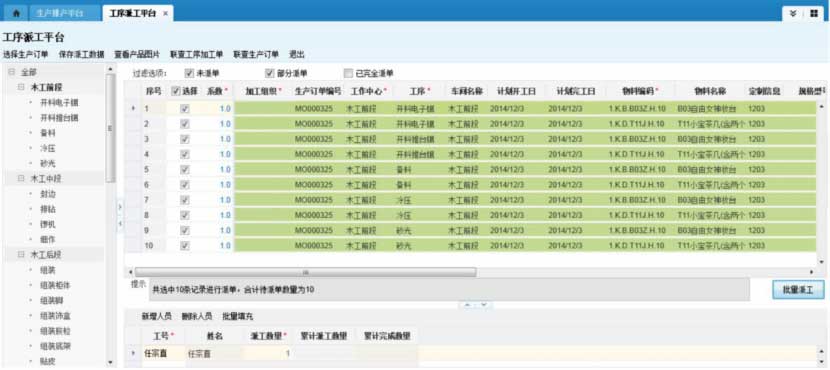Screen dimensions: 830x370
Task: Click the 物料编码 column header
Action: pyautogui.click(x=640, y=91)
